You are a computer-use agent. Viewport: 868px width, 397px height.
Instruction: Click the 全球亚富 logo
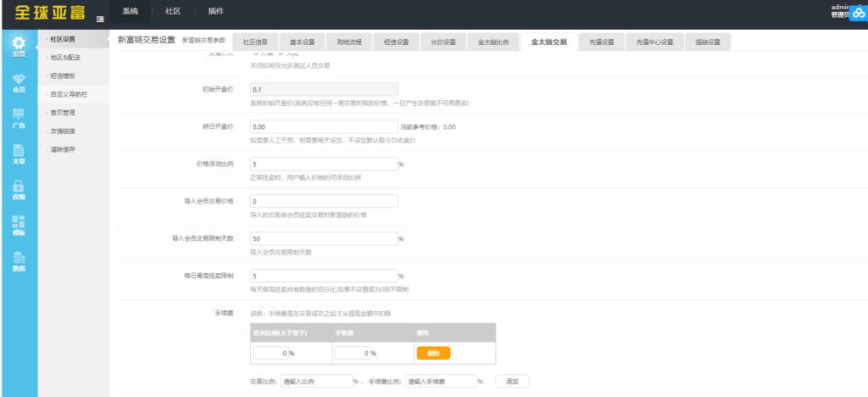pos(48,12)
